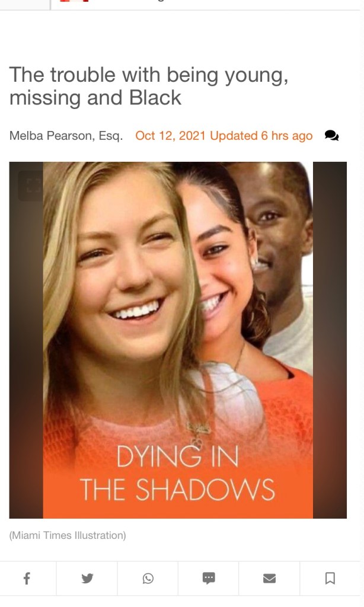
Task: Save the article with the bookmark icon
Action: [330, 579]
